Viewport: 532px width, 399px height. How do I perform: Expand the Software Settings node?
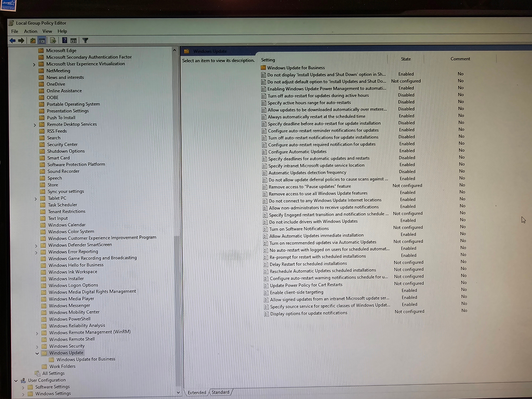23,388
